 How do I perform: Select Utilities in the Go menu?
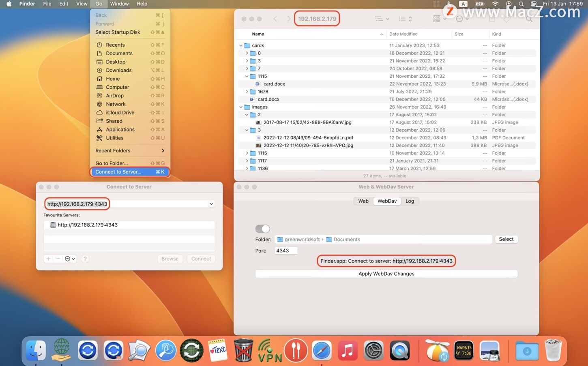coord(130,138)
